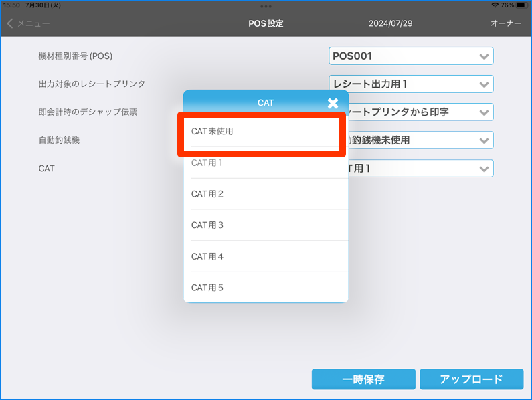Select the CAT用4 entry
The height and width of the screenshot is (400, 532).
265,257
